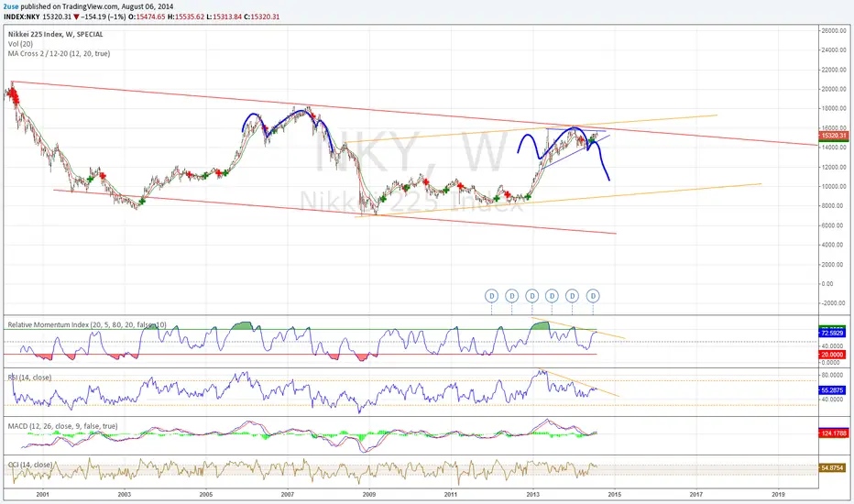The height and width of the screenshot is (504, 854).
Task: Click the 2019 label on the time axis
Action: (778, 494)
